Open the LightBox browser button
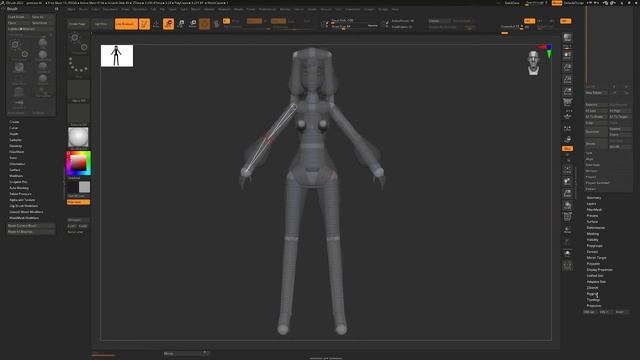 [101, 24]
